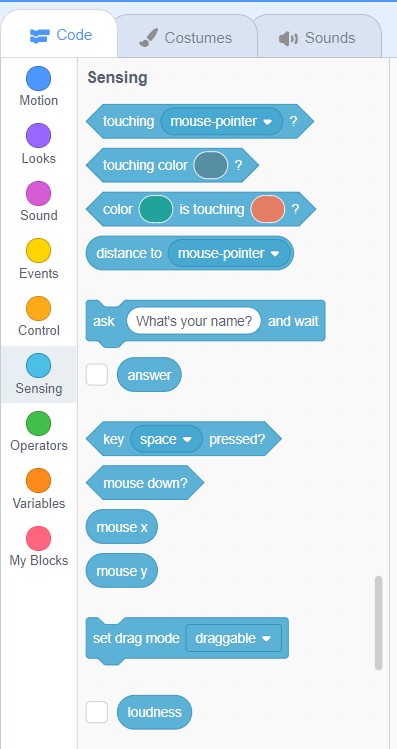
Task: Open the distance to mouse-pointer dropdown
Action: pos(229,253)
